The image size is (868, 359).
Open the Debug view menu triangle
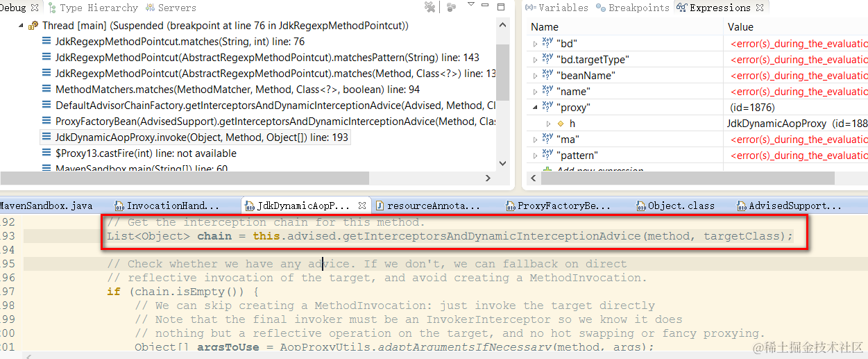tap(471, 6)
